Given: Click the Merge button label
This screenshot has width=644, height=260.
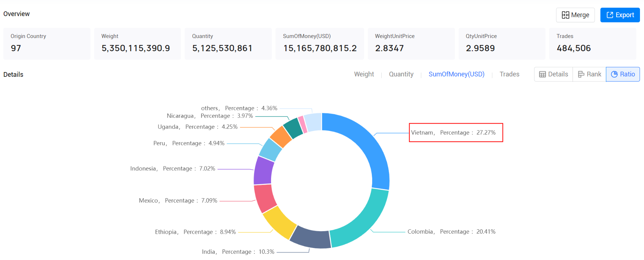Looking at the screenshot, I should [x=580, y=15].
